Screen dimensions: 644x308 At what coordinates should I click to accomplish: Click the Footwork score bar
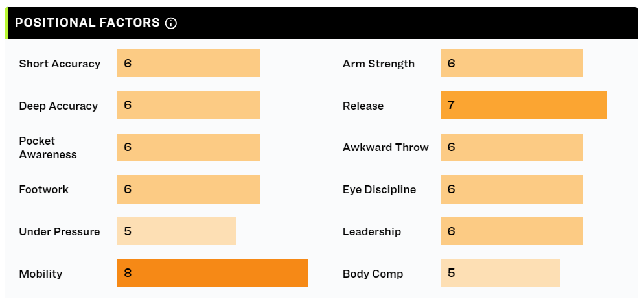point(188,189)
